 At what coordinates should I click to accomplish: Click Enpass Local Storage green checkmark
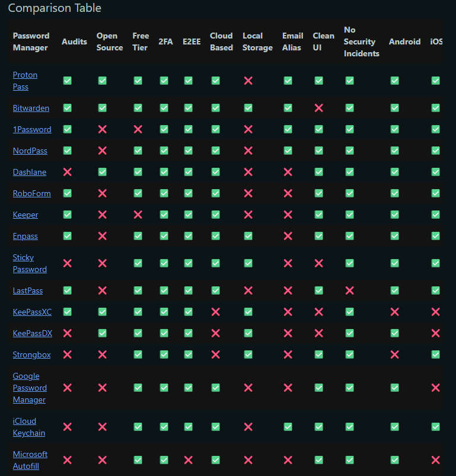tap(248, 236)
